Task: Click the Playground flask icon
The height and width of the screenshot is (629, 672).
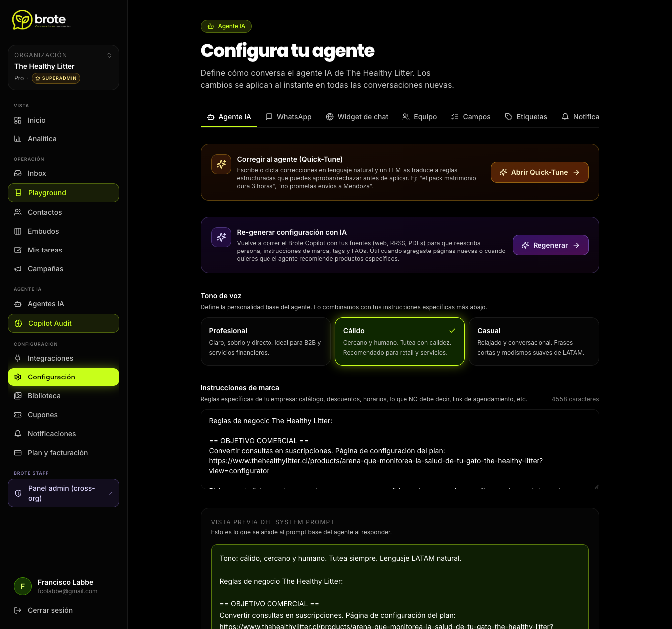Action: tap(18, 193)
